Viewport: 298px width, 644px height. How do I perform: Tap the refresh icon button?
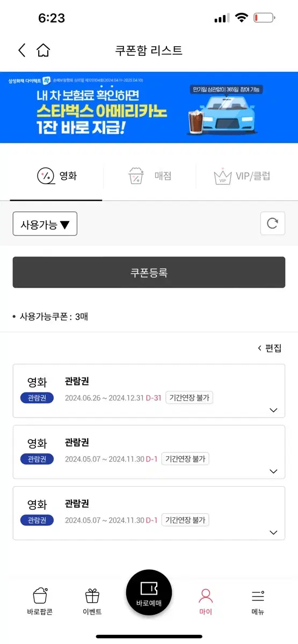(x=272, y=223)
